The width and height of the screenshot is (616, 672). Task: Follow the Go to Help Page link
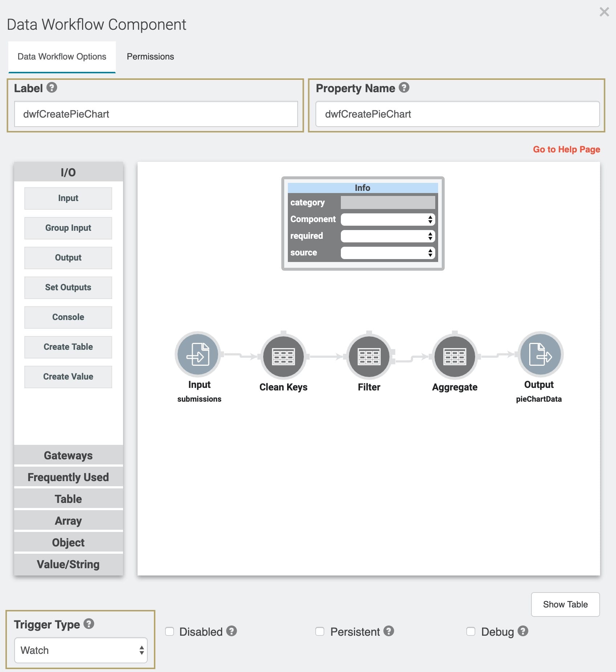point(566,149)
